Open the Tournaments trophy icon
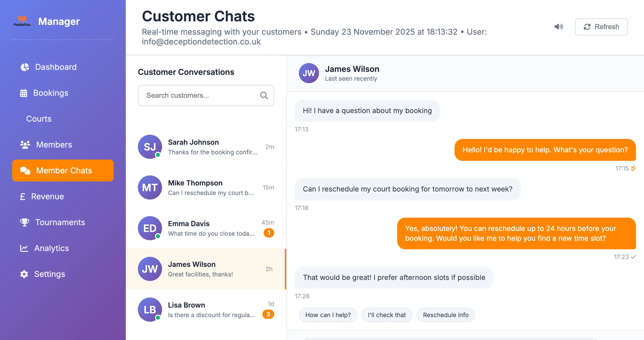 coord(24,222)
